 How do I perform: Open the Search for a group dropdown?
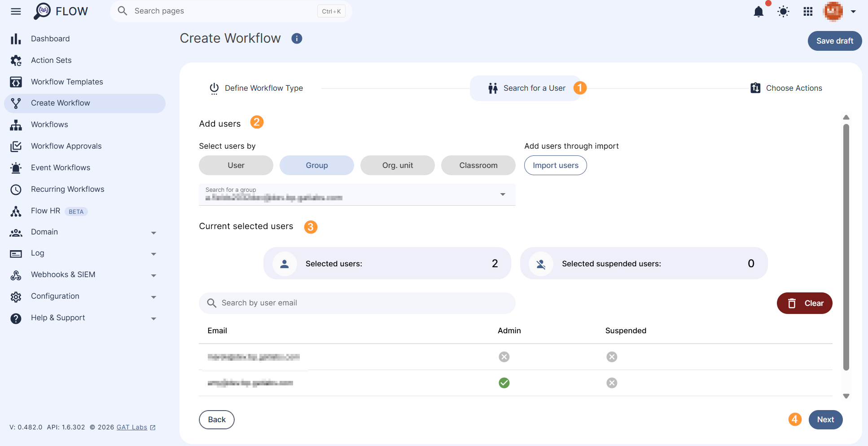(x=357, y=194)
